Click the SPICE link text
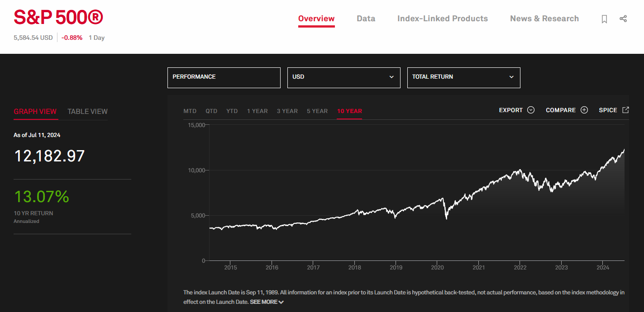The width and height of the screenshot is (644, 312). pyautogui.click(x=608, y=110)
